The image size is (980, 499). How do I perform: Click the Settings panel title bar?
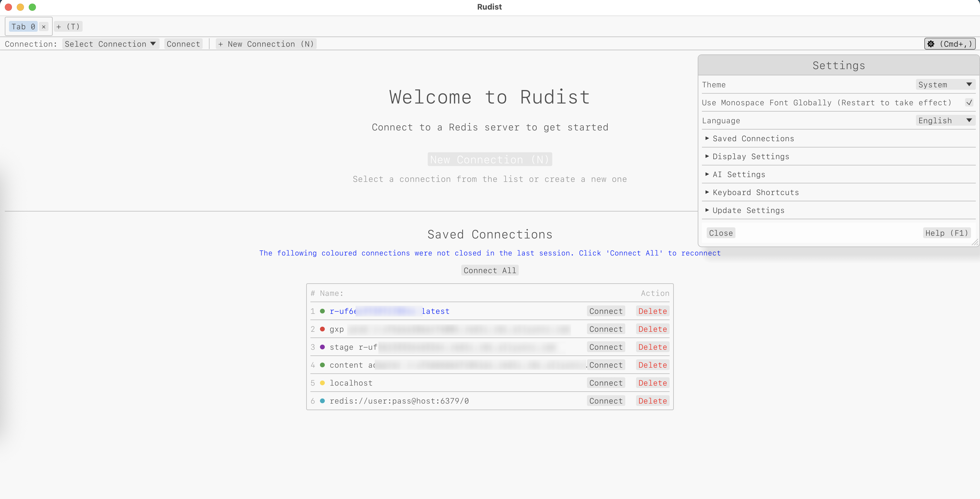[x=838, y=65]
